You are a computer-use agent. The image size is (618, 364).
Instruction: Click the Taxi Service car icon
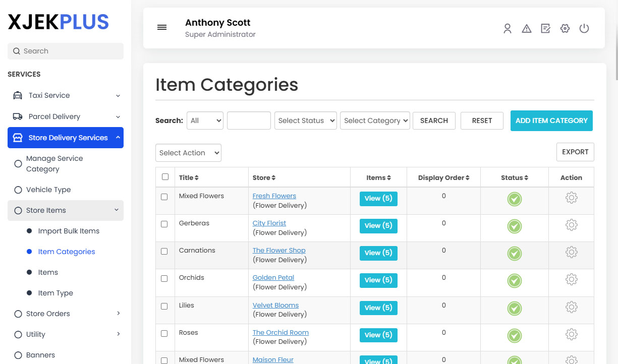click(x=17, y=95)
